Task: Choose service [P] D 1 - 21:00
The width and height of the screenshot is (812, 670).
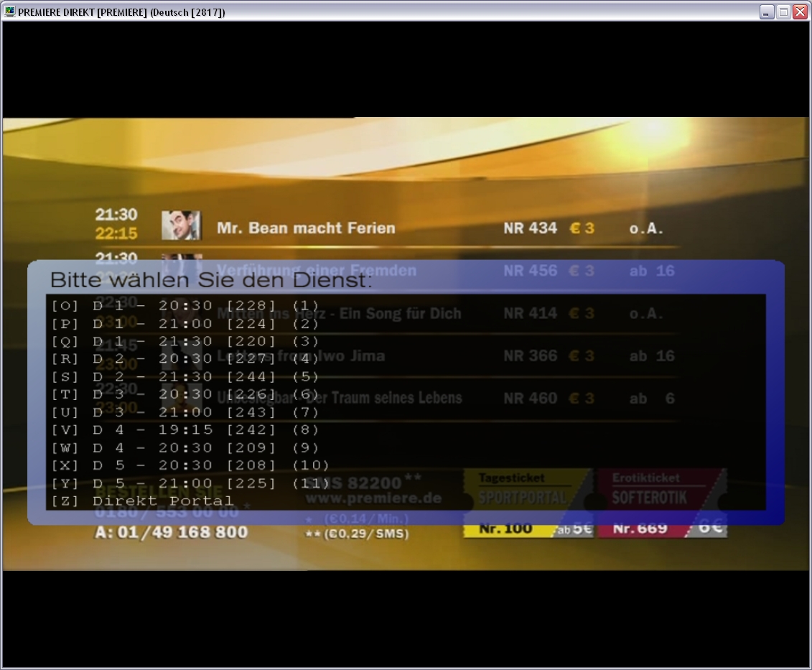Action: click(185, 324)
